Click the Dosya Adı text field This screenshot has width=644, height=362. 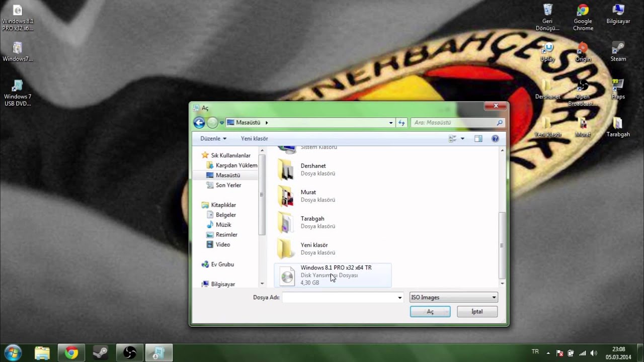(339, 297)
